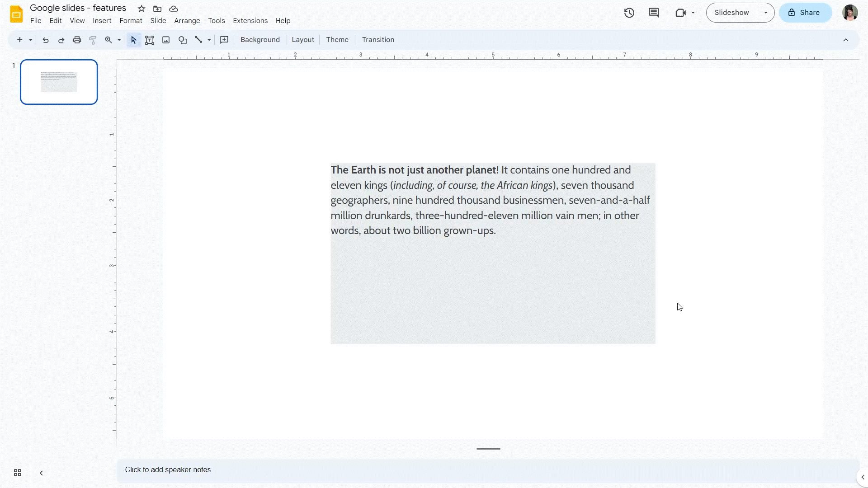The height and width of the screenshot is (488, 868).
Task: Open the Slide menu
Action: pyautogui.click(x=158, y=20)
